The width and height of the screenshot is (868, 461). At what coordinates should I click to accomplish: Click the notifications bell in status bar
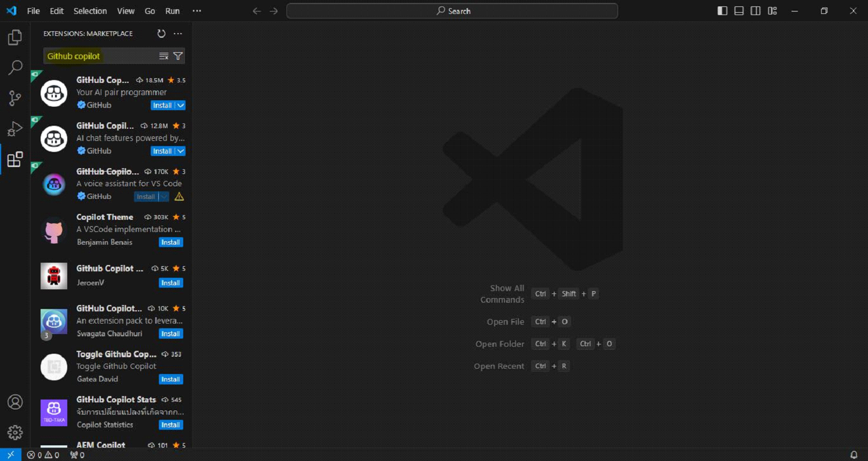point(854,455)
